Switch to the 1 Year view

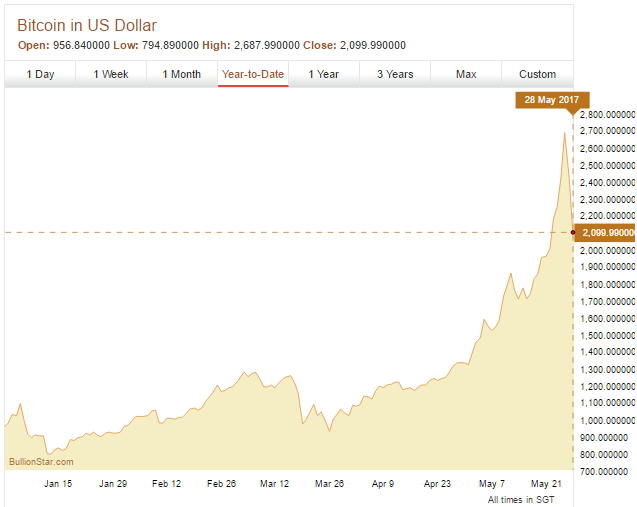click(324, 74)
